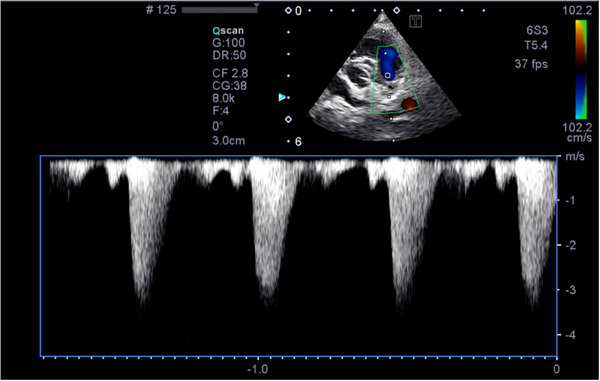Click the red-yellow color velocity bar

click(x=581, y=43)
